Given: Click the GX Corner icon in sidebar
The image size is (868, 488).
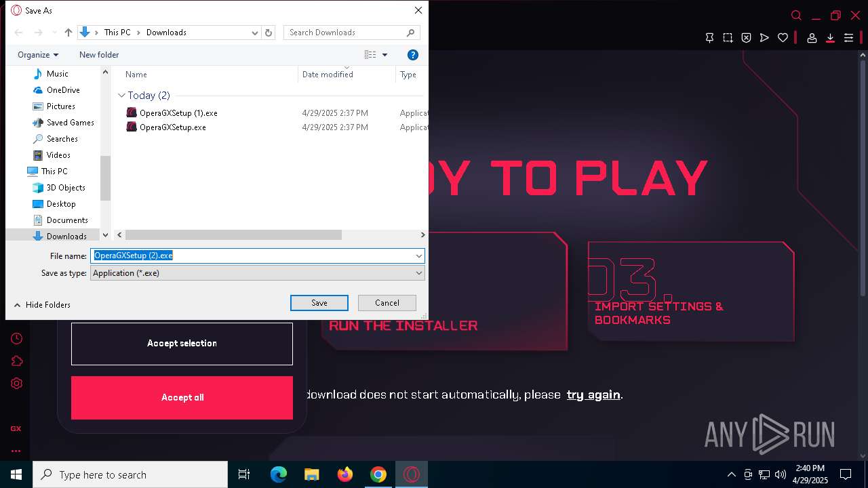Looking at the screenshot, I should click(16, 428).
